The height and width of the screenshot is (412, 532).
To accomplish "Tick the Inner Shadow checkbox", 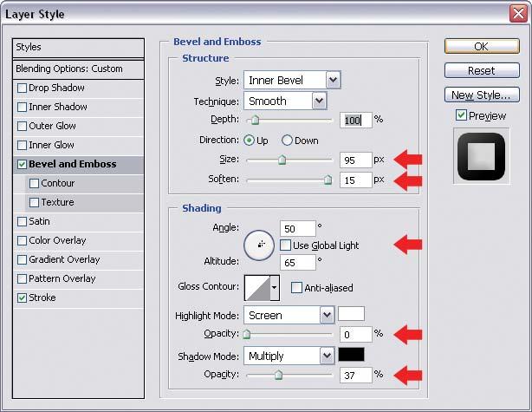I will tap(22, 107).
